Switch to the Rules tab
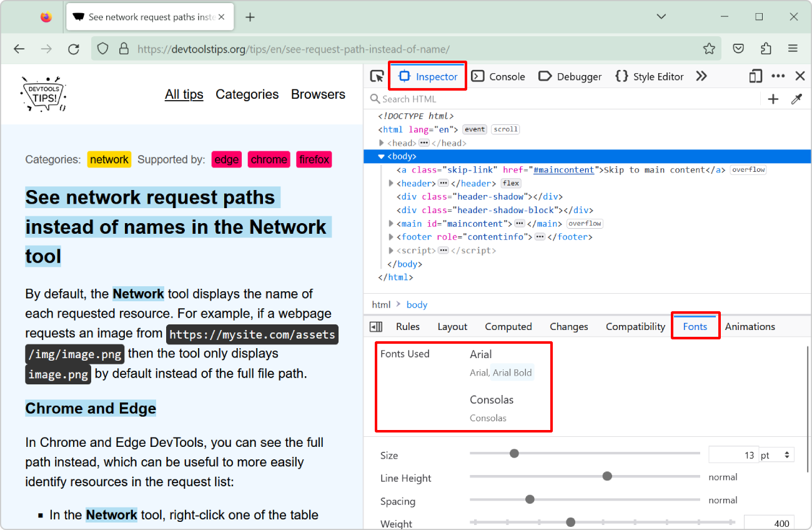812x530 pixels. (x=408, y=326)
